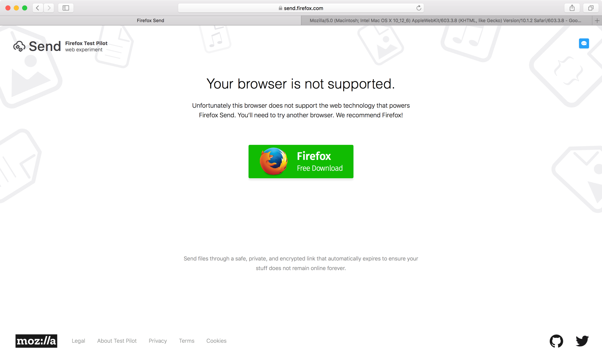The width and height of the screenshot is (602, 364).
Task: Show the tab overview icon
Action: point(591,8)
